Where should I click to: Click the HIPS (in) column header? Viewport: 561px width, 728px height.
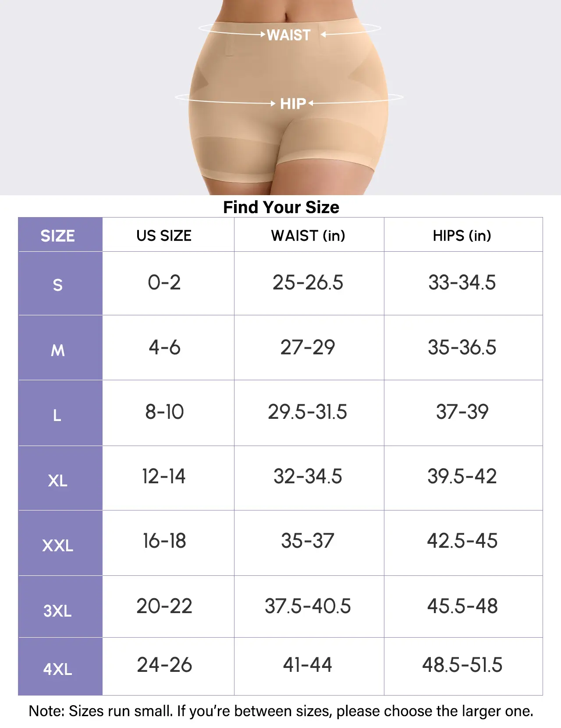pyautogui.click(x=462, y=236)
